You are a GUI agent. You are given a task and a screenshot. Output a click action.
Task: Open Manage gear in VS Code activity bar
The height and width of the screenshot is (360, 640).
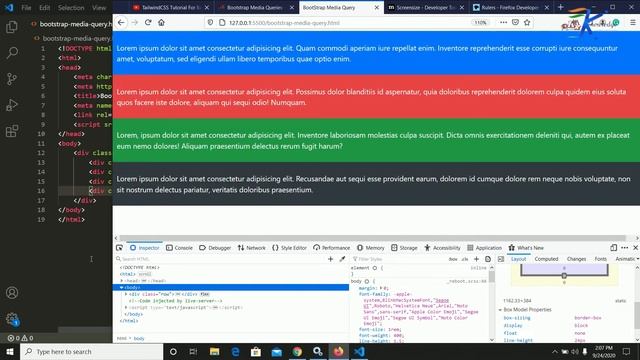tap(12, 319)
